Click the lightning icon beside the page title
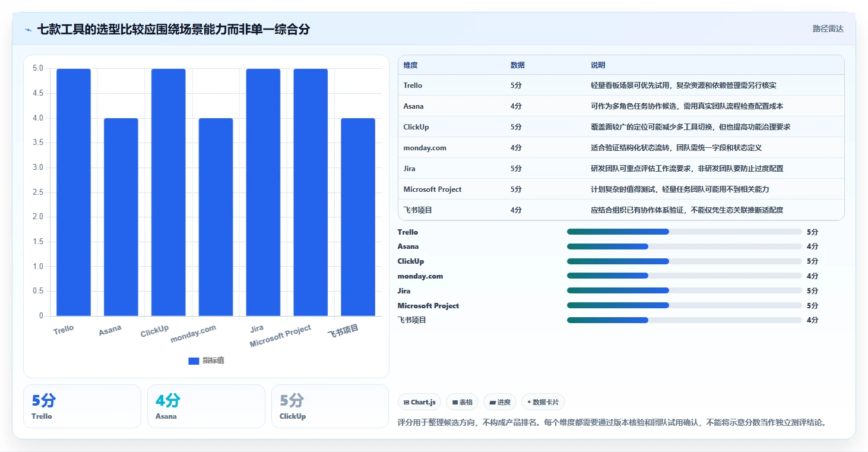 (28, 30)
